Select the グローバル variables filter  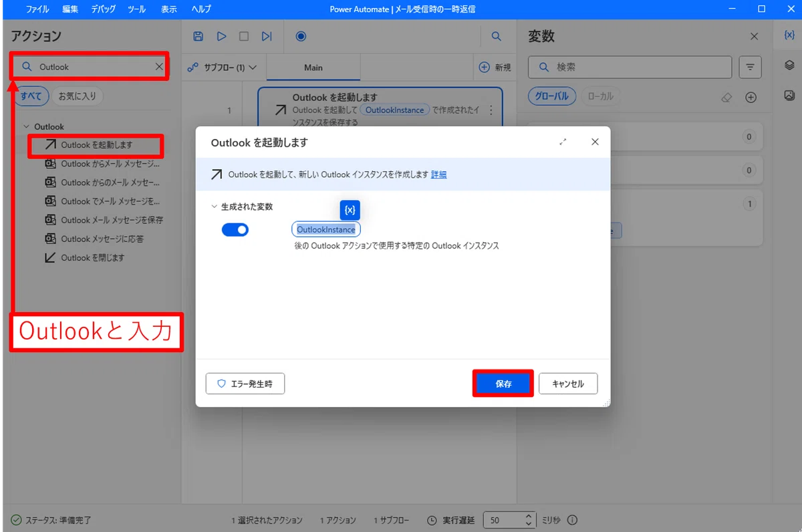click(552, 96)
